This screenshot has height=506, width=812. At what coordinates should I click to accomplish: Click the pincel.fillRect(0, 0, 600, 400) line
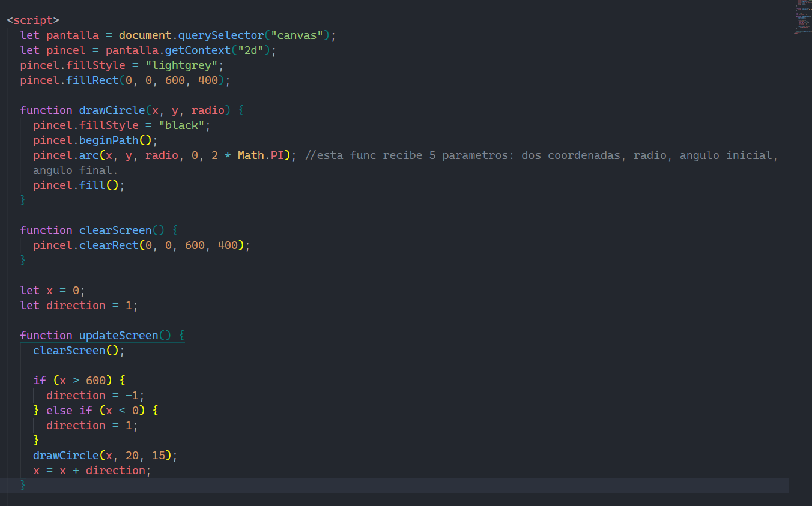[125, 80]
